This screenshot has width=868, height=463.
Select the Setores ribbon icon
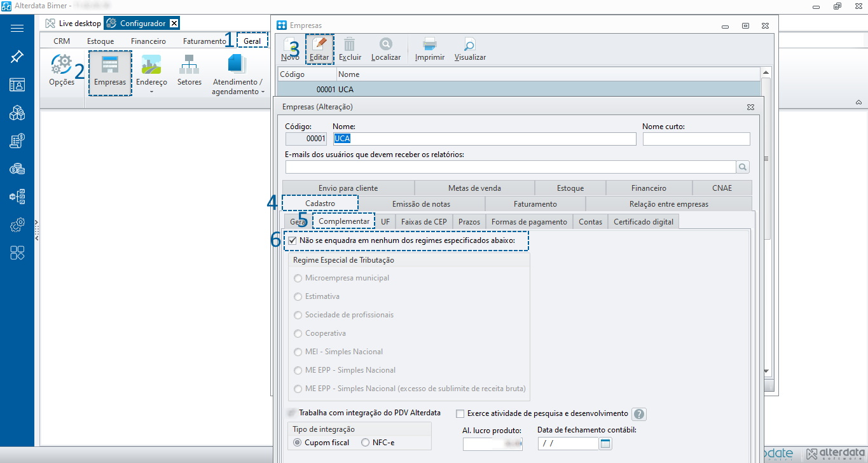[x=189, y=65]
